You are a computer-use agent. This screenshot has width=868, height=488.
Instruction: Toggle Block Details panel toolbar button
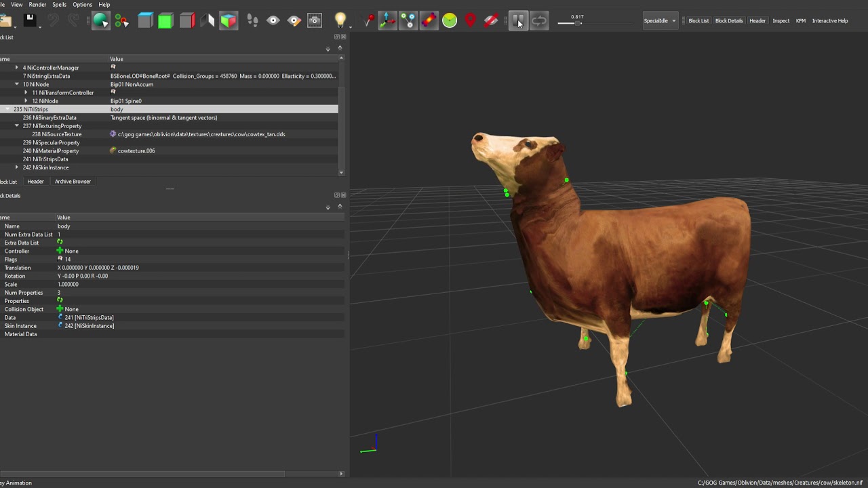click(729, 21)
